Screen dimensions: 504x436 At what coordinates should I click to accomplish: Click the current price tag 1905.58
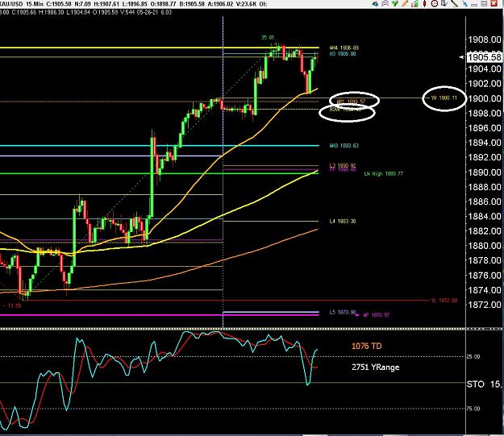485,57
